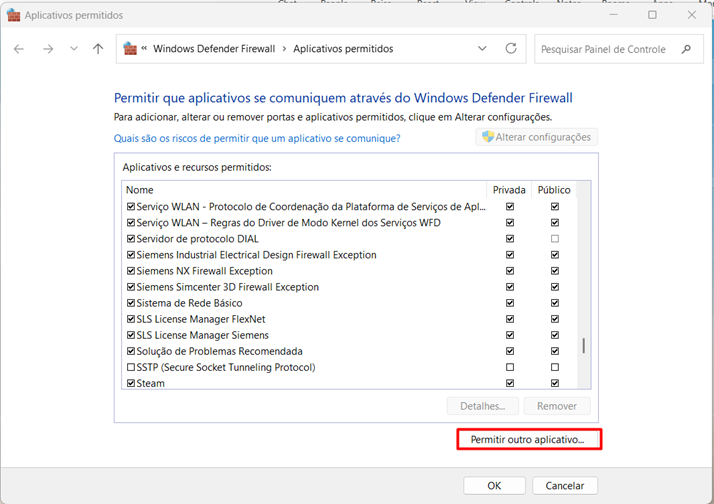Select Aplicativos permitidos breadcrumb
This screenshot has height=504, width=714.
(x=343, y=49)
